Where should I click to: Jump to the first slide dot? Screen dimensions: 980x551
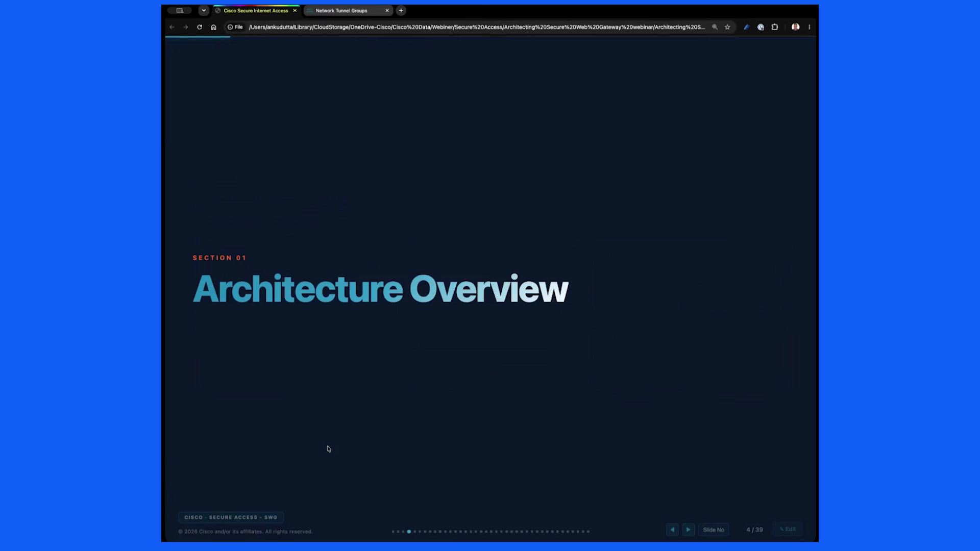pos(393,532)
